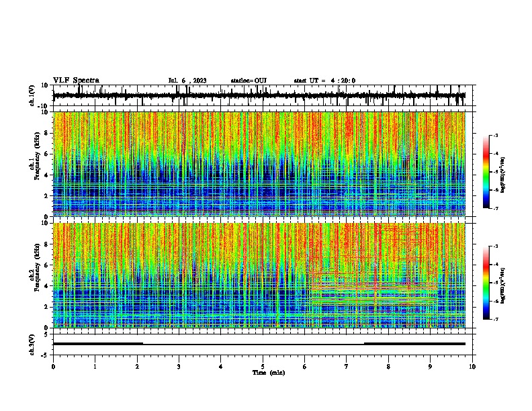Click the 6 kHz tick on ch.1 frequency axis

[47, 154]
